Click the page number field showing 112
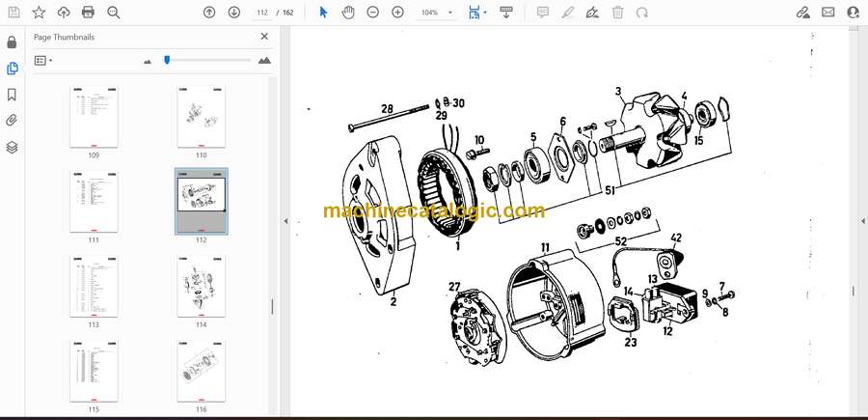The image size is (868, 420). click(x=261, y=13)
